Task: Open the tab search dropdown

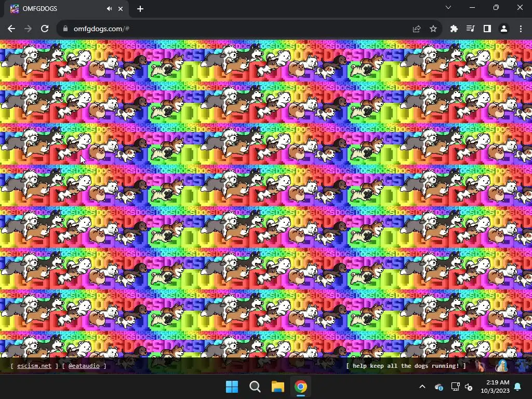Action: coord(448,7)
